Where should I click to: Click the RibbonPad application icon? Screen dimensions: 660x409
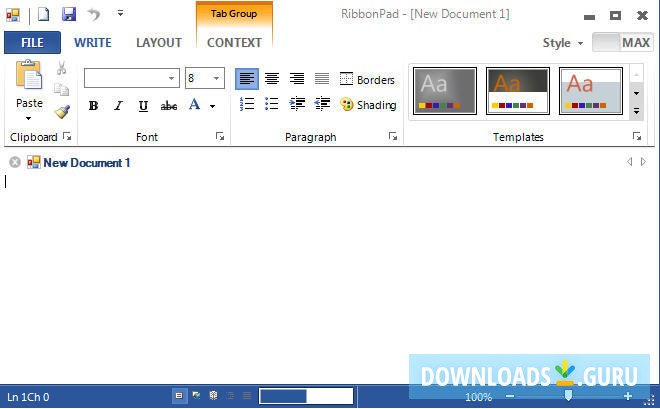(x=13, y=15)
